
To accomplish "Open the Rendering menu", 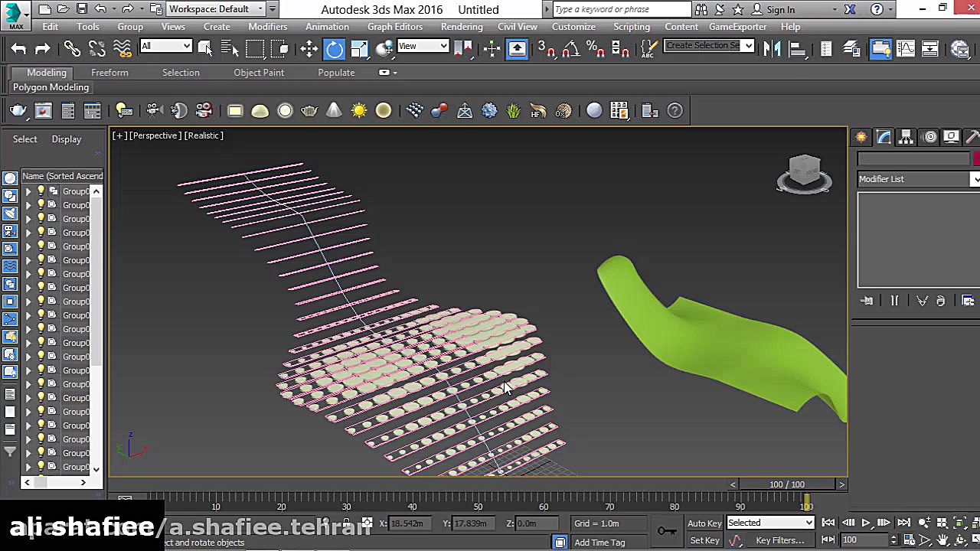I will coord(462,27).
